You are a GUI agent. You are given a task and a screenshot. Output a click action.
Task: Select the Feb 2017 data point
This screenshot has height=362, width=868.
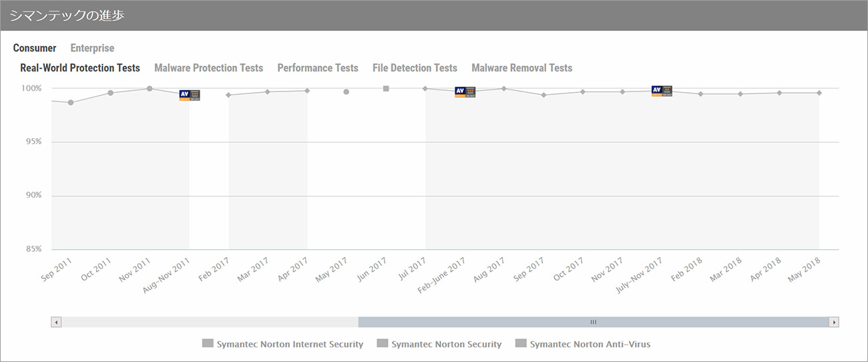click(x=228, y=95)
